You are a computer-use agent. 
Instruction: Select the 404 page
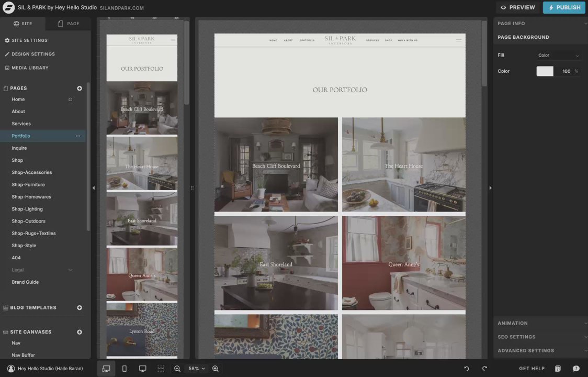pyautogui.click(x=16, y=258)
